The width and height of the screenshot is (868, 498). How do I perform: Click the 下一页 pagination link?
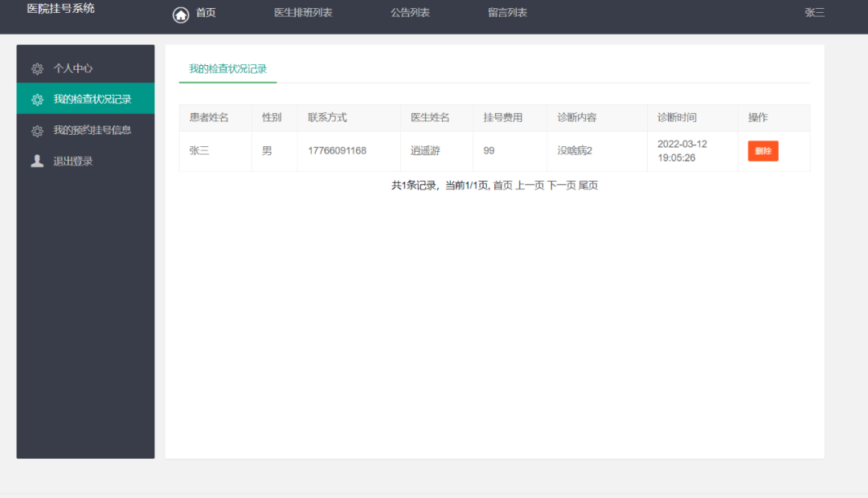coord(561,186)
